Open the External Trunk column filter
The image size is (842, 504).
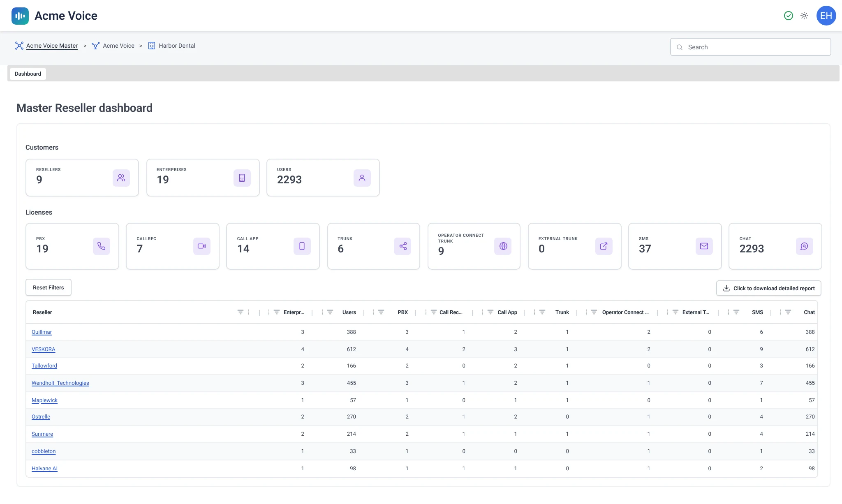click(x=675, y=312)
